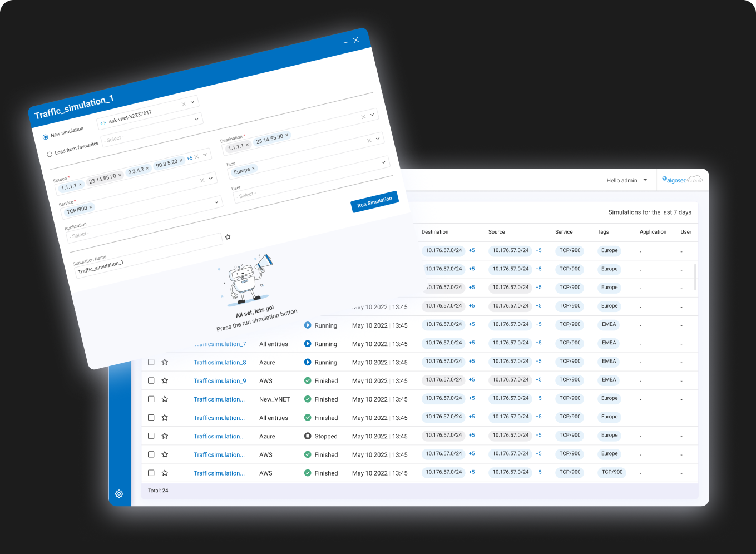
Task: Clear all Destination entries with the X
Action: [x=363, y=117]
